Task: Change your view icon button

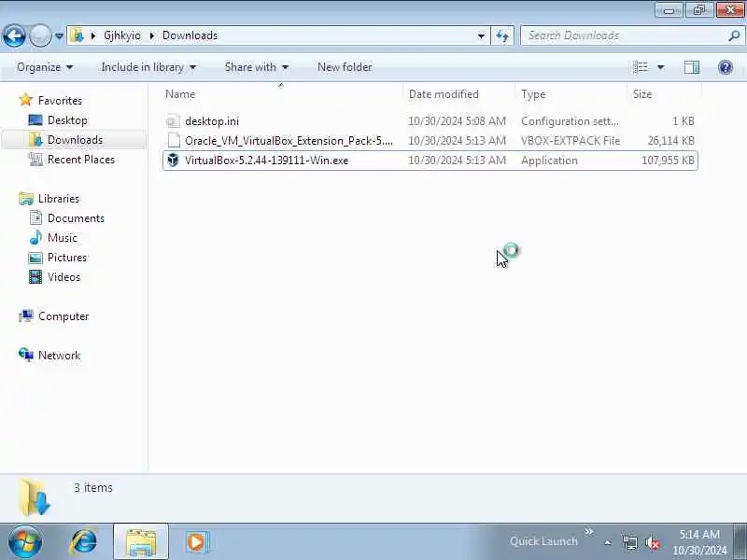Action: pos(641,67)
